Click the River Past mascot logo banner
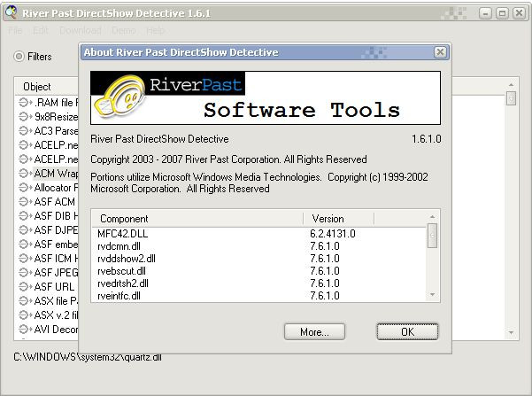Screen dimensions: 532x396 (266, 97)
